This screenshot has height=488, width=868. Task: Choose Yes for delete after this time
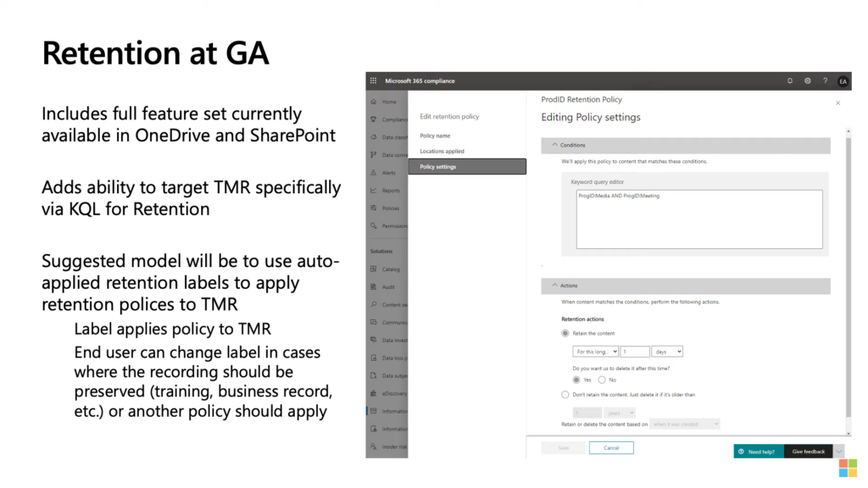click(576, 380)
